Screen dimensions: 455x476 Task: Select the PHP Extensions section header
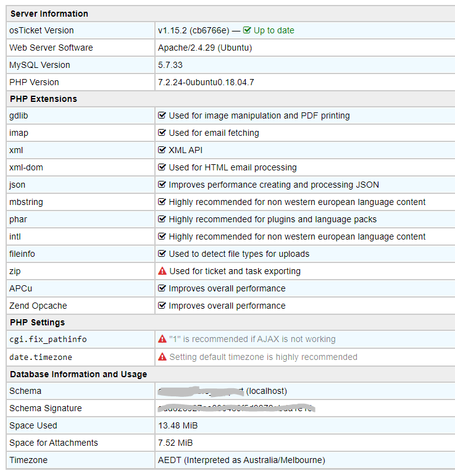(43, 99)
